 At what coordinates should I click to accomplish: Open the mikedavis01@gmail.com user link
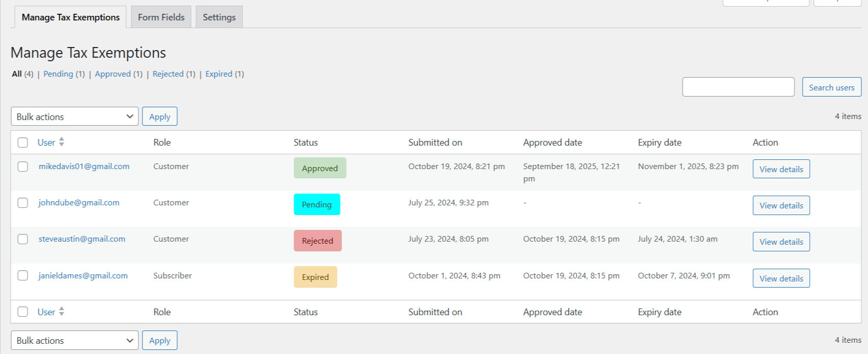click(x=84, y=167)
